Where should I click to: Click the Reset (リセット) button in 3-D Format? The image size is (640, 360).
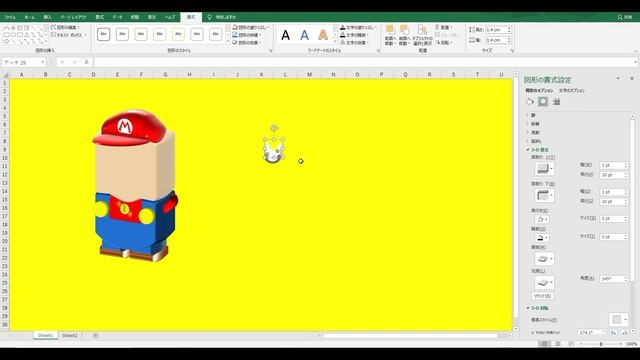[542, 296]
